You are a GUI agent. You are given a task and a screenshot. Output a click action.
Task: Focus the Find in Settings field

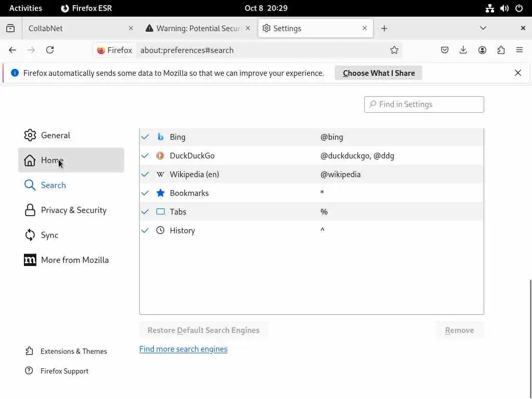tap(424, 104)
